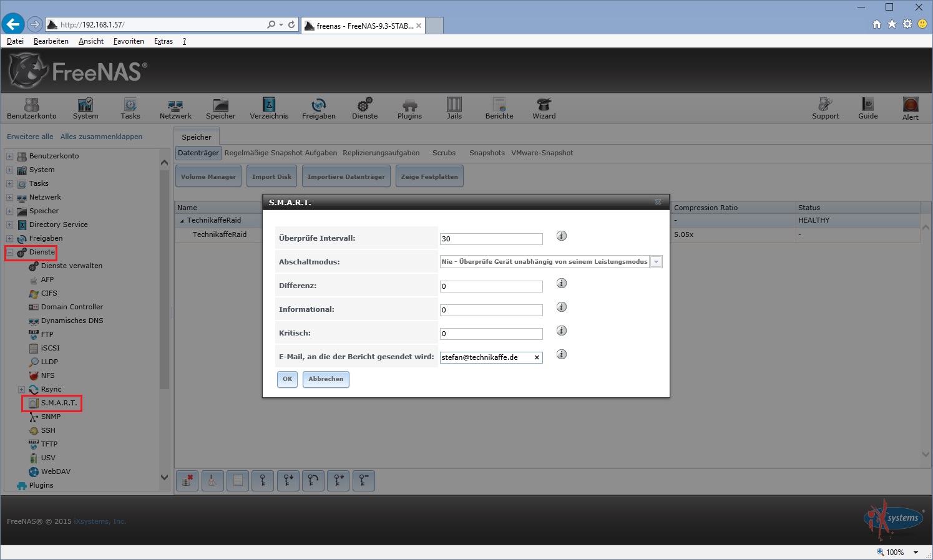Go back with the browser back arrow
The width and height of the screenshot is (933, 560).
[x=13, y=24]
